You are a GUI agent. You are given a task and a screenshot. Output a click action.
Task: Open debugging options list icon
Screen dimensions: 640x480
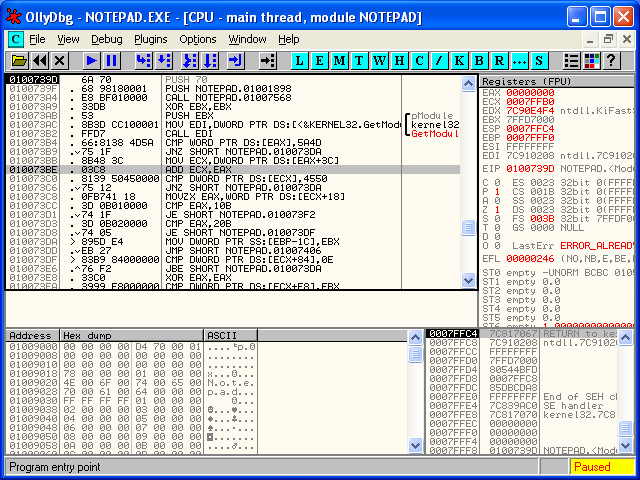point(571,61)
